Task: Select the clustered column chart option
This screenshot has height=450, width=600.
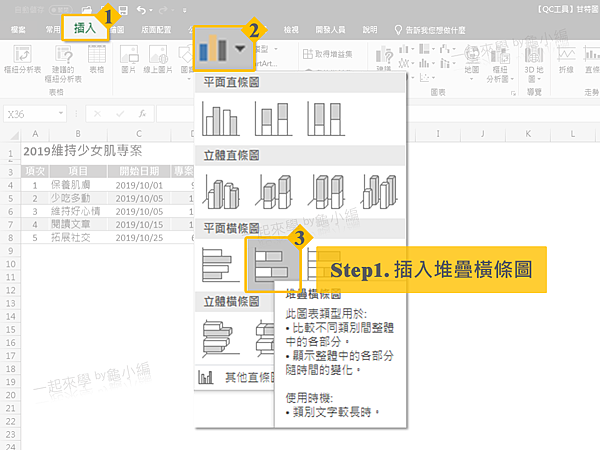Action: 221,119
